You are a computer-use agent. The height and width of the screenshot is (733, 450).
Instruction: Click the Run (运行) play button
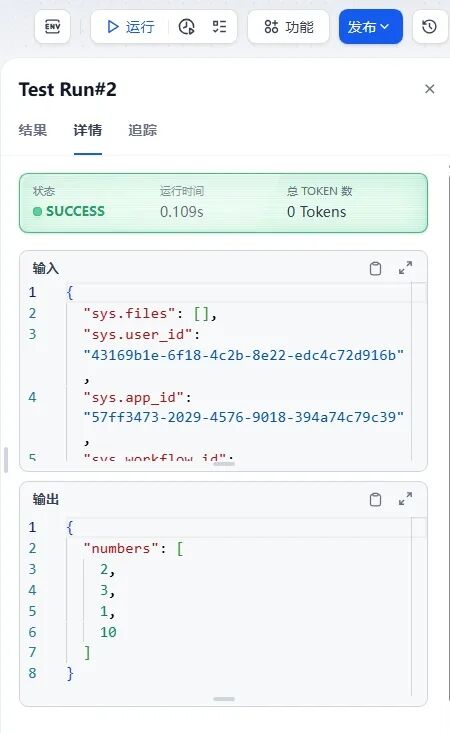pos(130,27)
